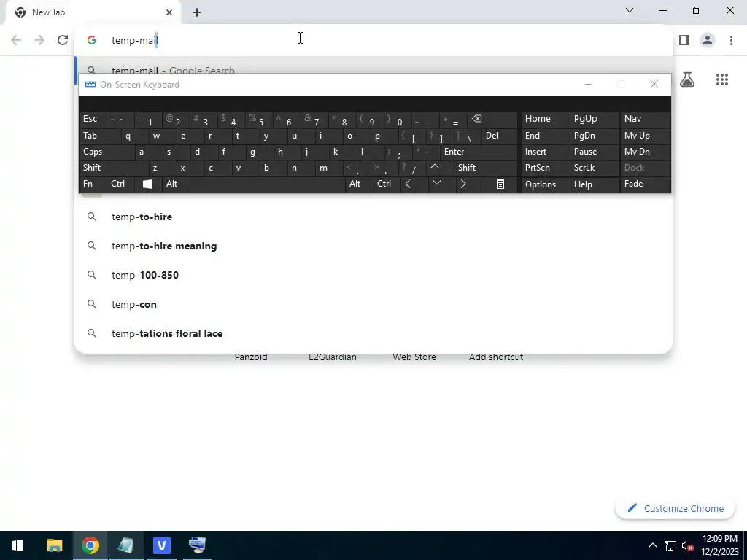The image size is (747, 560).
Task: Choose suggestion temp-tations floral lace
Action: pyautogui.click(x=373, y=332)
